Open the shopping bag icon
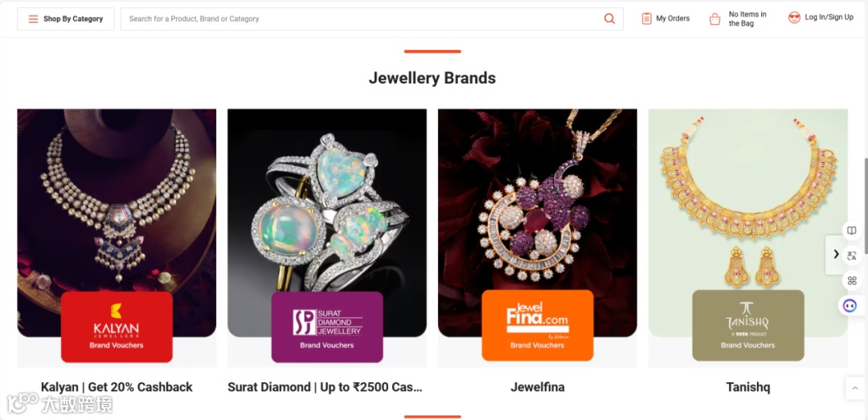The image size is (868, 420). (715, 19)
